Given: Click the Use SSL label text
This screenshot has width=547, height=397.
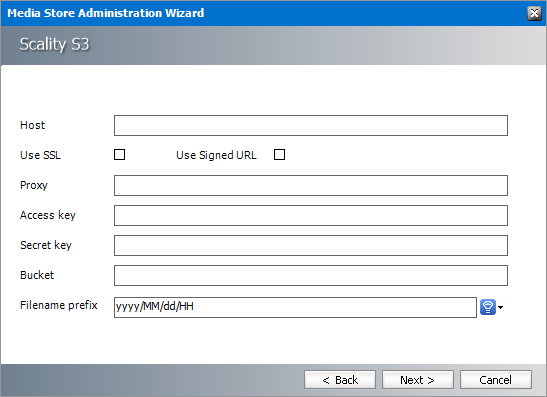Looking at the screenshot, I should pos(40,155).
